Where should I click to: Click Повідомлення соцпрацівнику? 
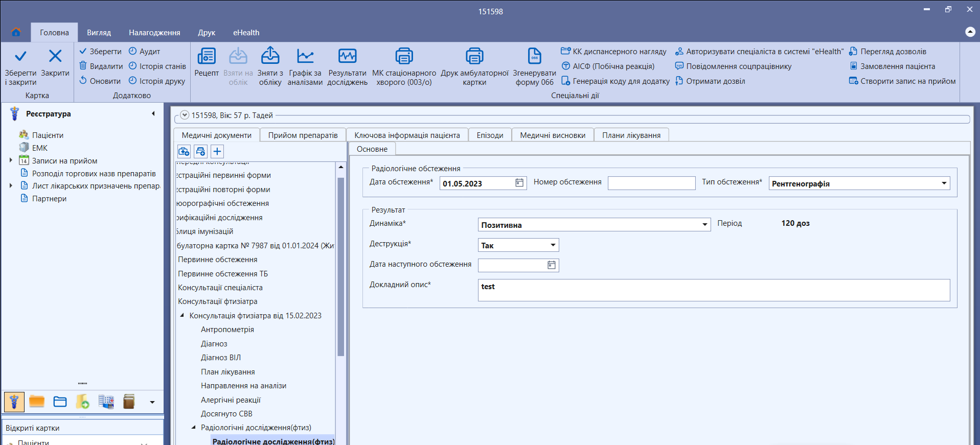click(x=733, y=66)
